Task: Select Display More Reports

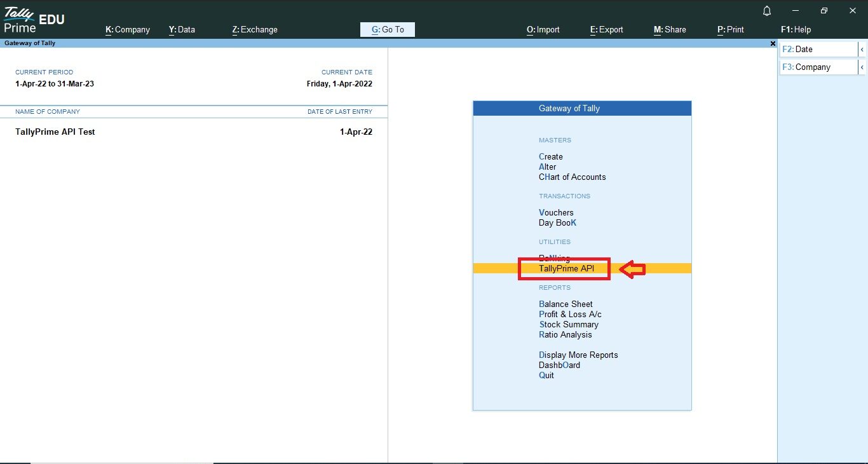Action: [578, 355]
